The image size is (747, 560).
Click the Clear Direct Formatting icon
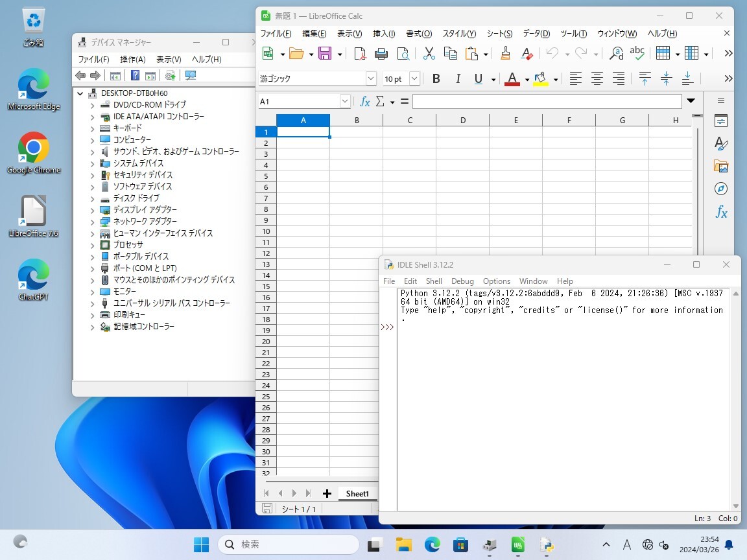pyautogui.click(x=527, y=53)
